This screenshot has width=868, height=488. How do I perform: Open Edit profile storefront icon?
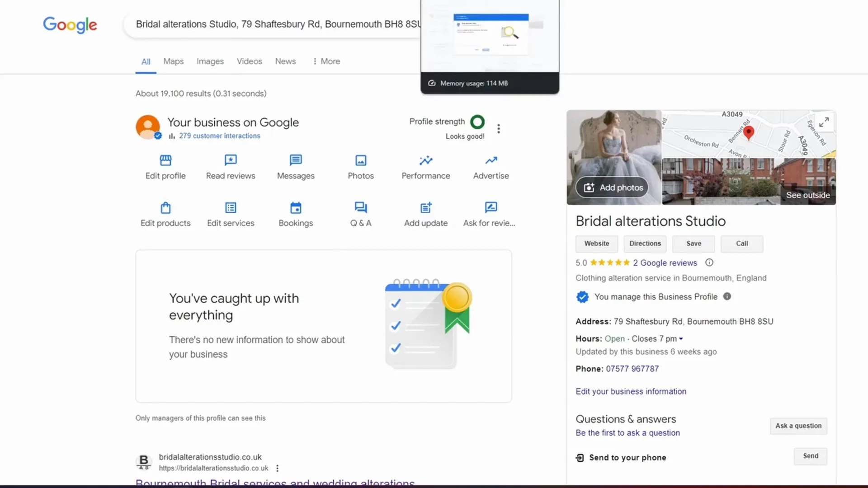point(165,160)
